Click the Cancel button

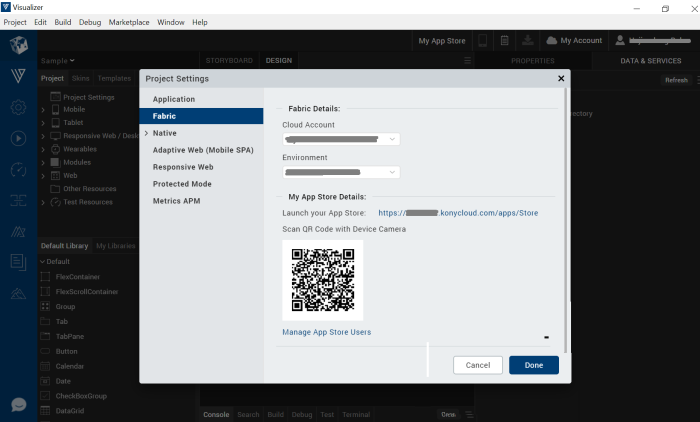click(x=478, y=365)
